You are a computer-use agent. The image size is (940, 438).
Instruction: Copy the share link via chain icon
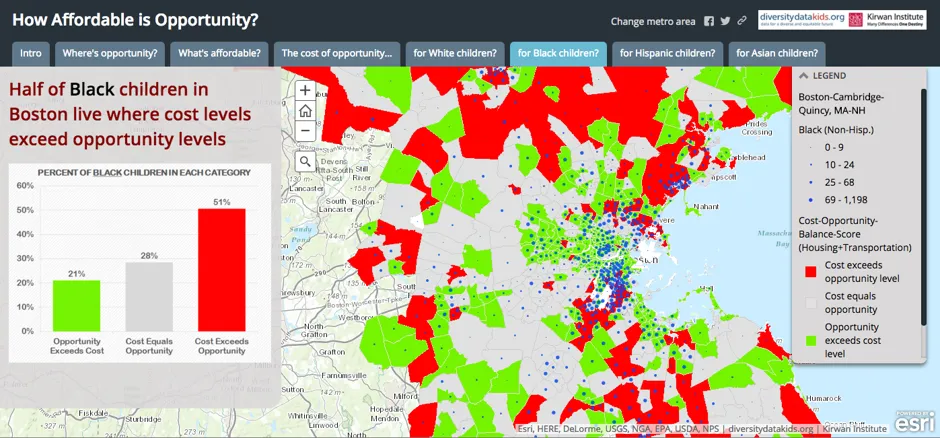coord(742,21)
